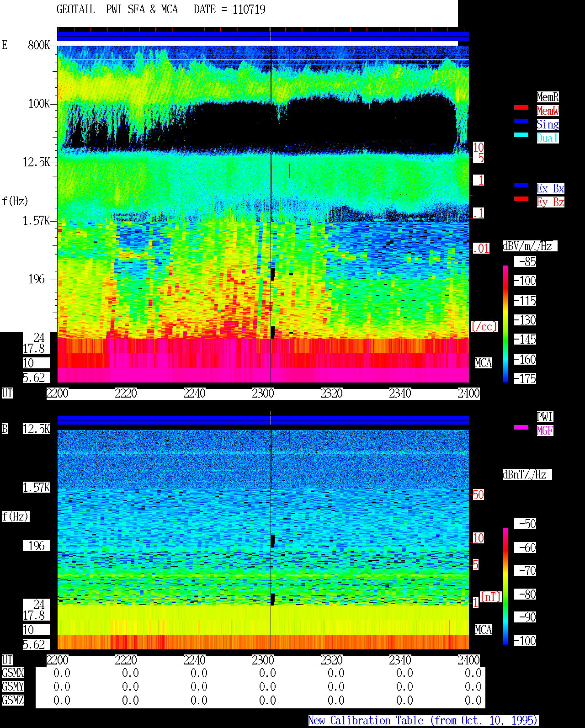
Task: Click the 2220 UT marker under B spectrogram
Action: [x=126, y=660]
